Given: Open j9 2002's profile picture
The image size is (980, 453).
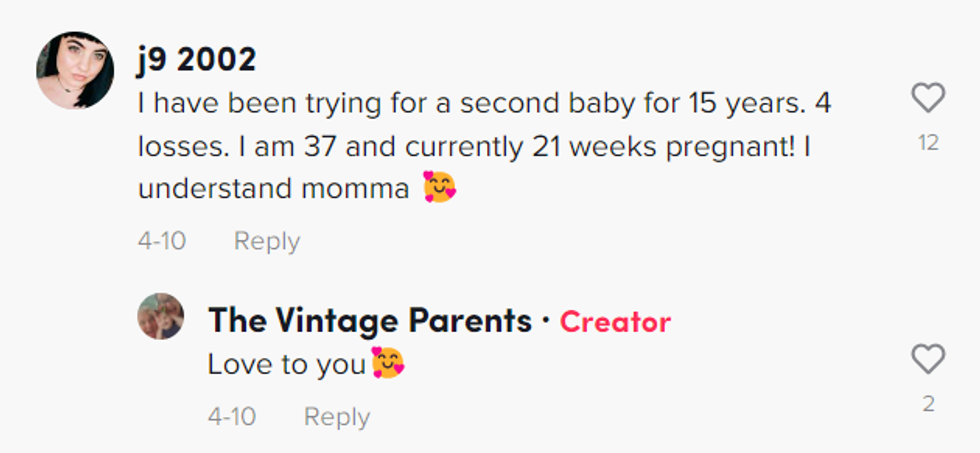Looking at the screenshot, I should click(x=75, y=69).
